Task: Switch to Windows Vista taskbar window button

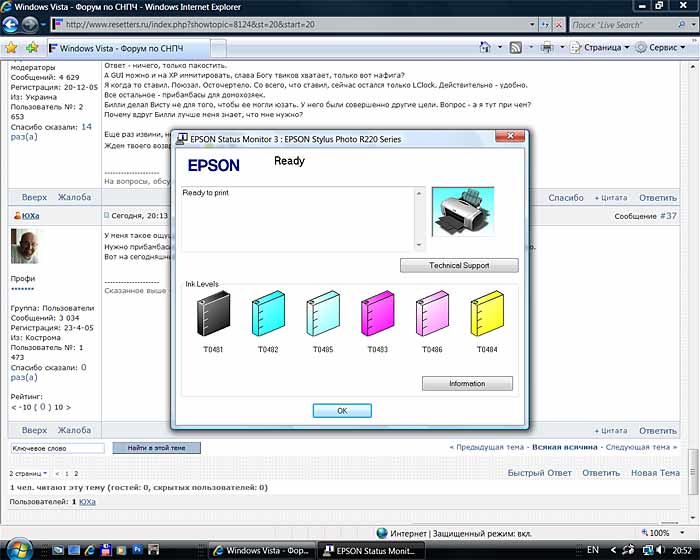Action: pyautogui.click(x=263, y=551)
